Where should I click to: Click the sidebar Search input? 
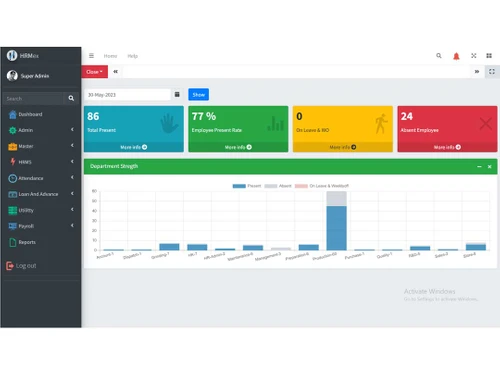tap(33, 99)
